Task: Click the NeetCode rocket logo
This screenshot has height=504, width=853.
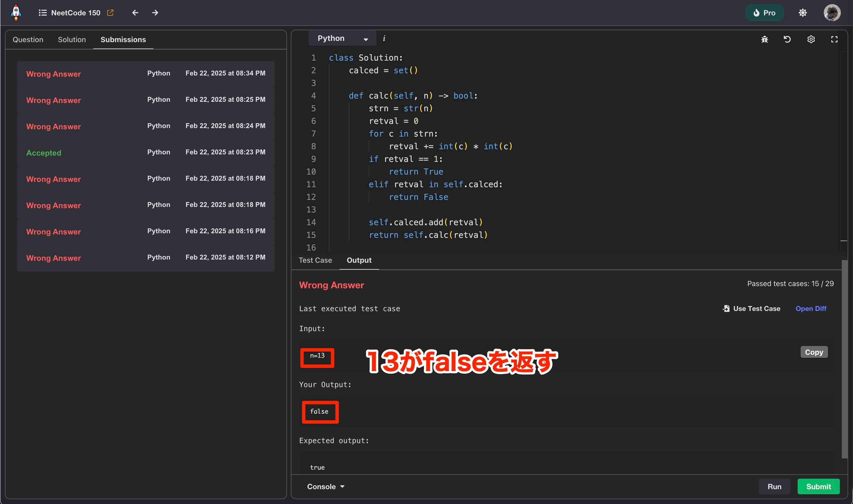Action: 16,13
